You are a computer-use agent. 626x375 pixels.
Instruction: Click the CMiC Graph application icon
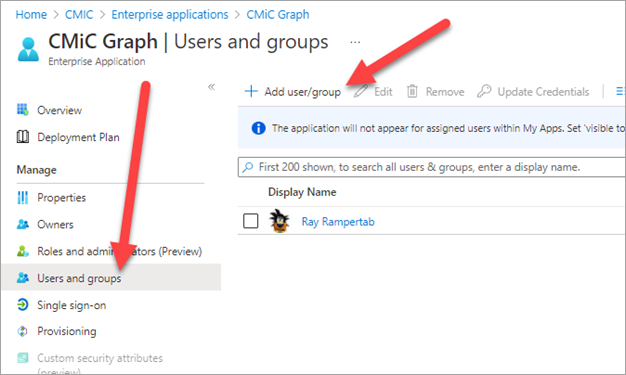[28, 49]
